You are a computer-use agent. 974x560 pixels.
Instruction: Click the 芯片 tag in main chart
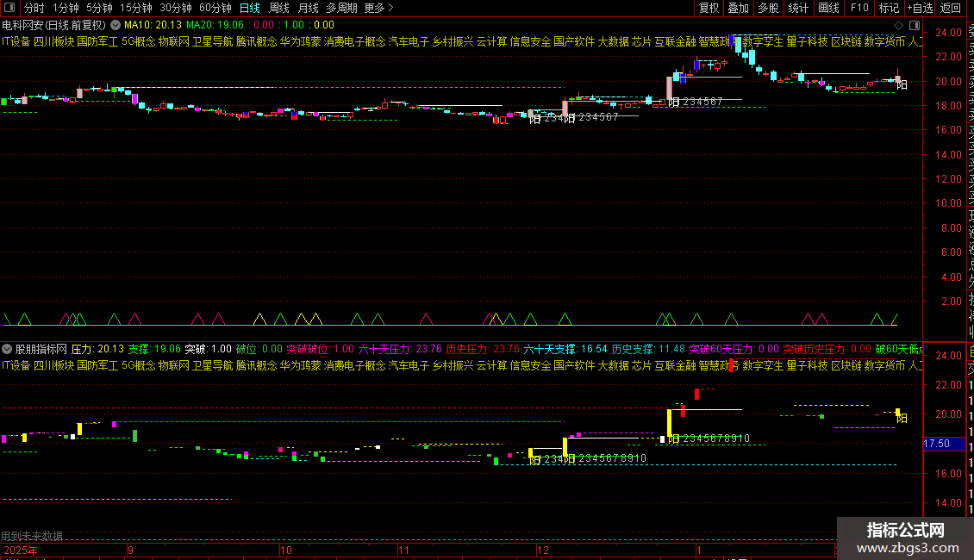click(x=641, y=41)
